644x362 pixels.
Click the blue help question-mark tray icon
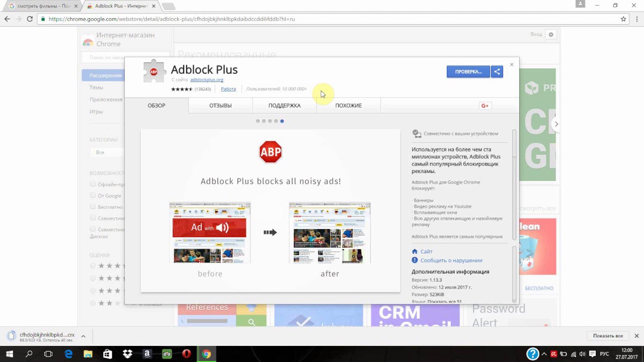532,354
